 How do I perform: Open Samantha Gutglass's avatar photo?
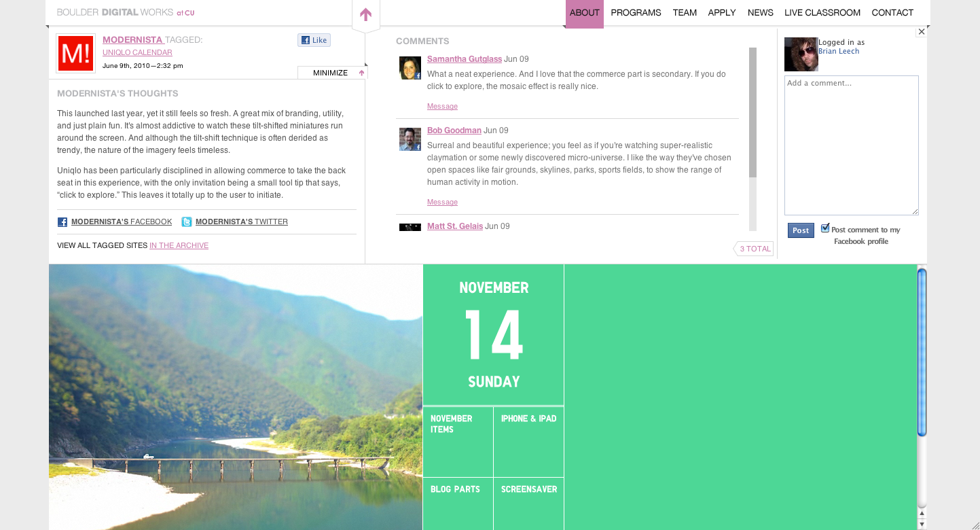(410, 68)
